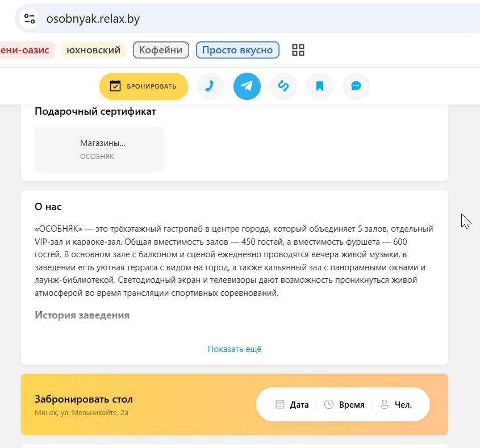Open chat with the speech bubble icon
Image resolution: width=480 pixels, height=448 pixels.
pos(356,86)
